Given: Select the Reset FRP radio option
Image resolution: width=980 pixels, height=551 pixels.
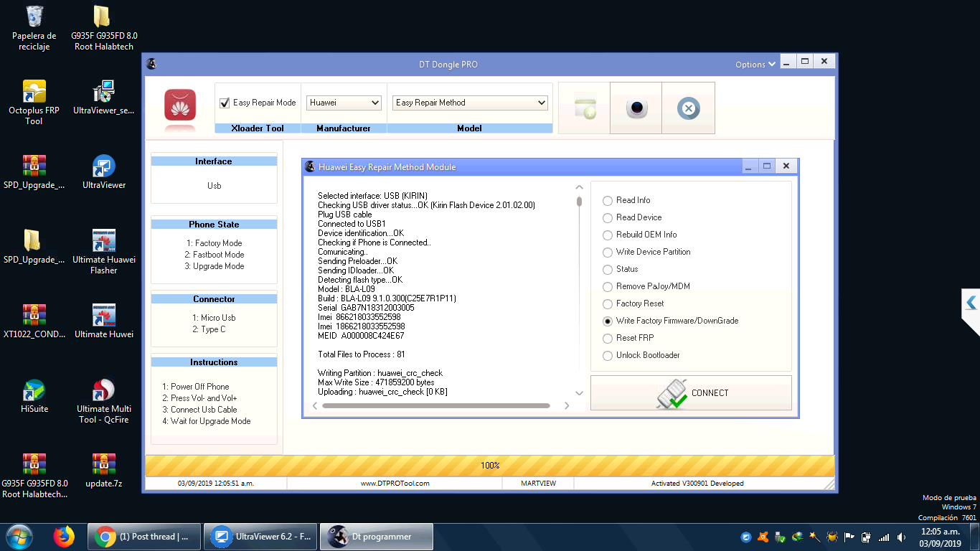Looking at the screenshot, I should click(608, 339).
